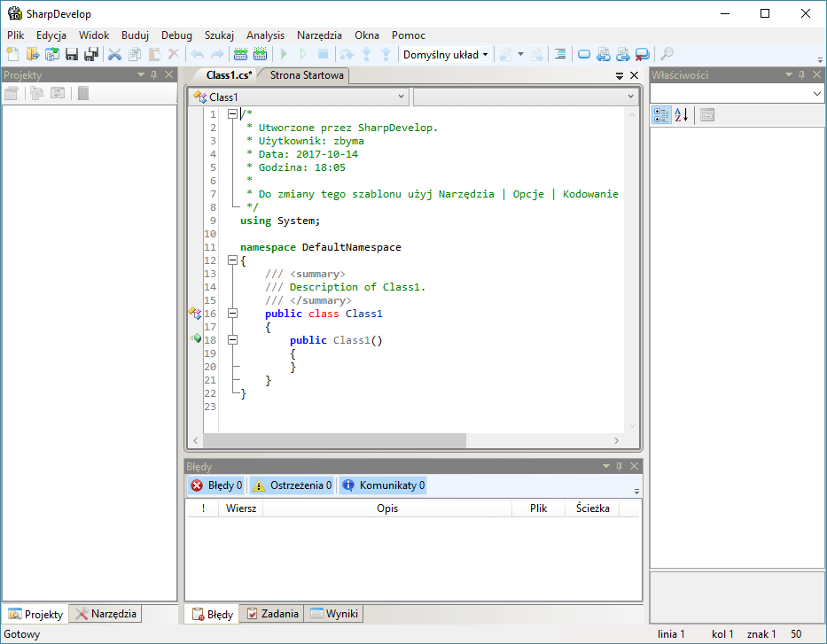
Task: Save the current file with floppy icon
Action: pyautogui.click(x=72, y=54)
